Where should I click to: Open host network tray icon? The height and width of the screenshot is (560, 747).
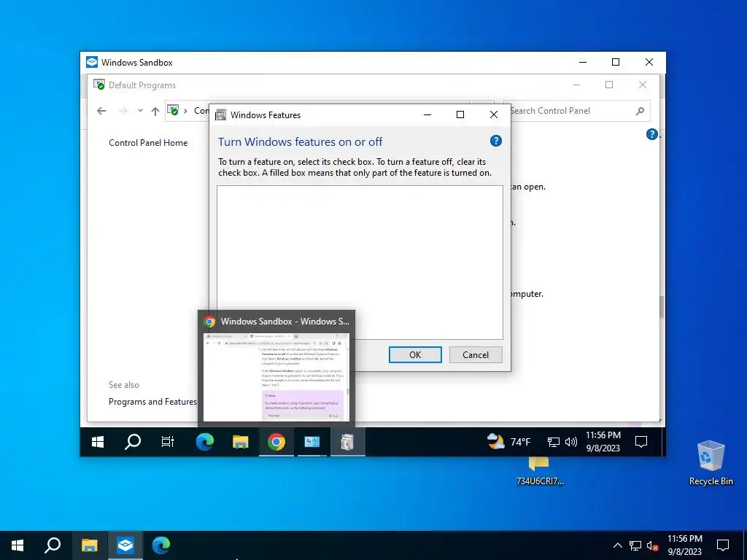(x=635, y=545)
